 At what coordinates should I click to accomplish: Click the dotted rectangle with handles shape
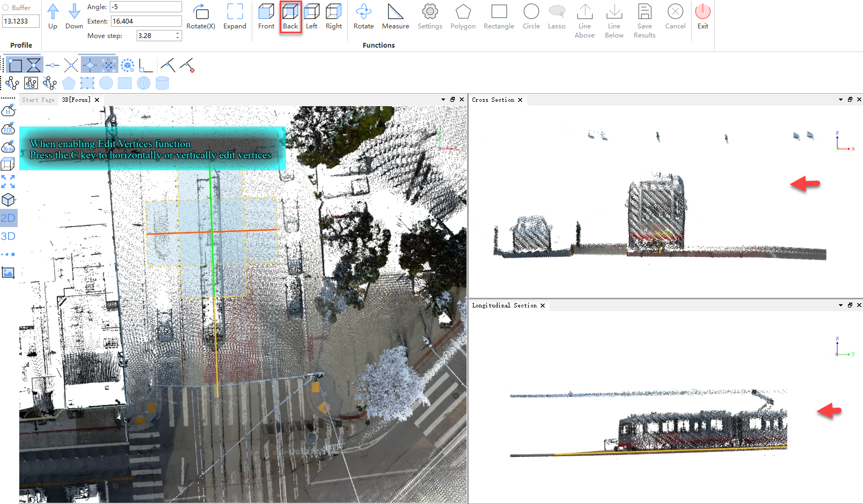point(87,83)
